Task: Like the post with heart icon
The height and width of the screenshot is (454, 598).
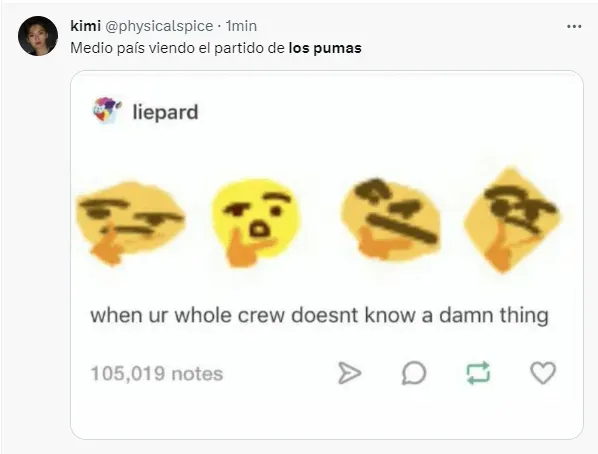Action: click(x=543, y=373)
